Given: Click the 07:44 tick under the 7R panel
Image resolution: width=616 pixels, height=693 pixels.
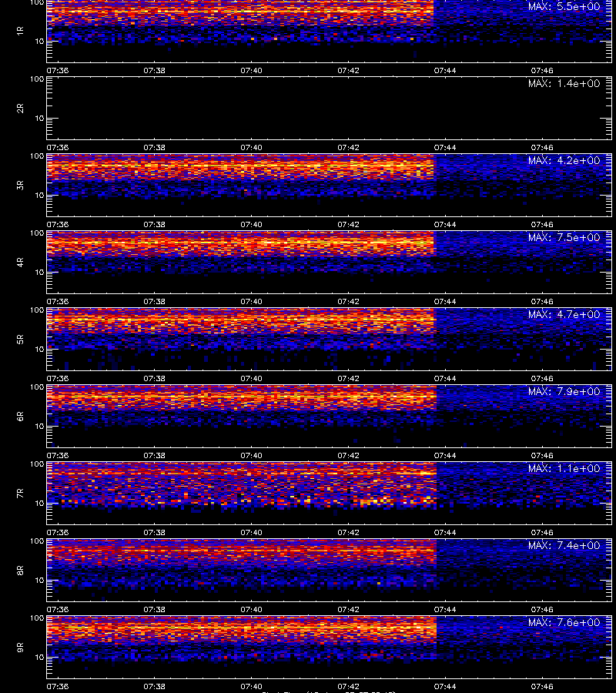Looking at the screenshot, I should [x=445, y=533].
